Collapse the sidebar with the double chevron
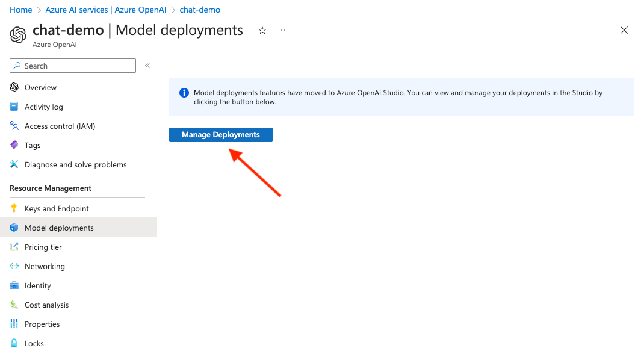Viewport: 644px width, 357px height. (x=147, y=66)
